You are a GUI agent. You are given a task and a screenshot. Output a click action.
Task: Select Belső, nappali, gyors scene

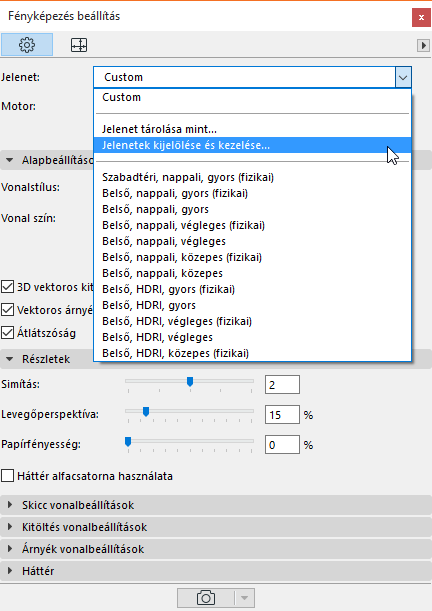(252, 209)
